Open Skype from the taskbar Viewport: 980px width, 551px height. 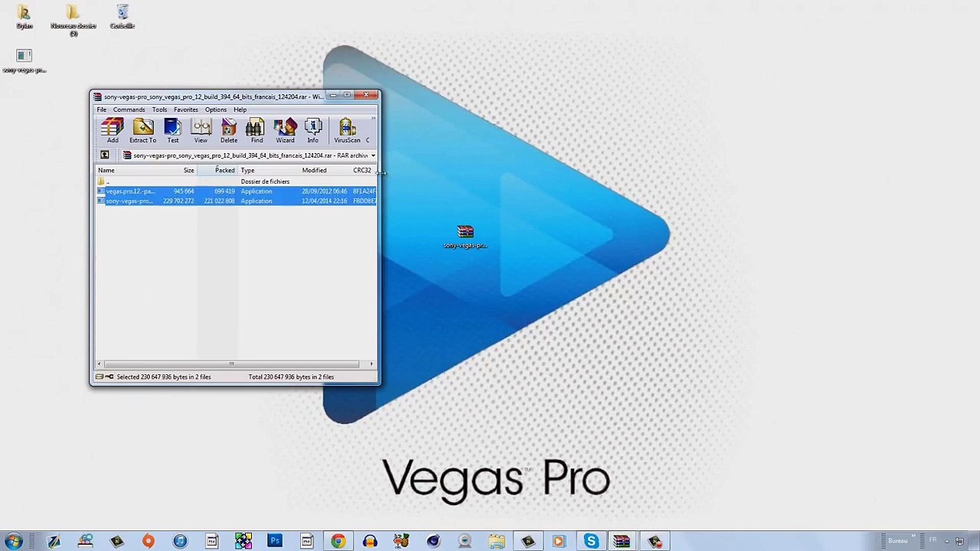click(x=591, y=541)
